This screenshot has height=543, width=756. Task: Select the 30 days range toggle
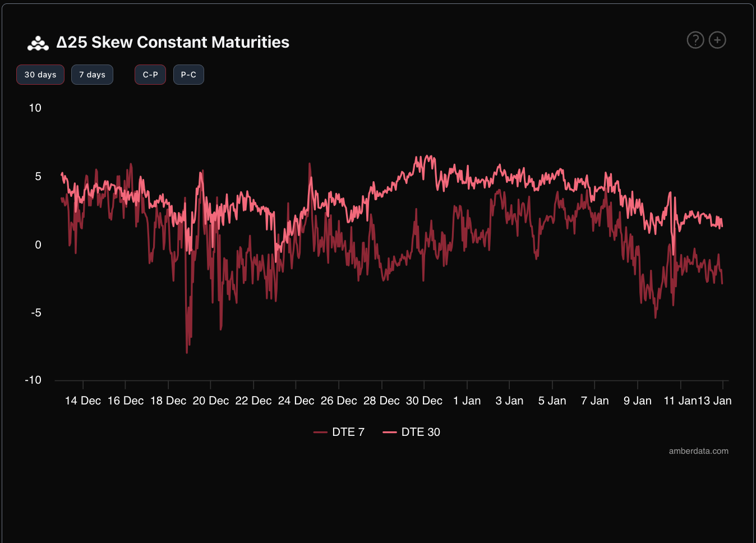40,75
